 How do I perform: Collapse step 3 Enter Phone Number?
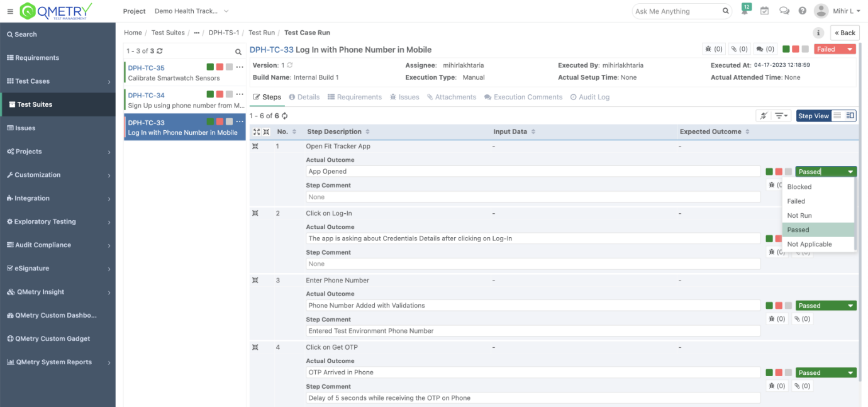click(255, 280)
